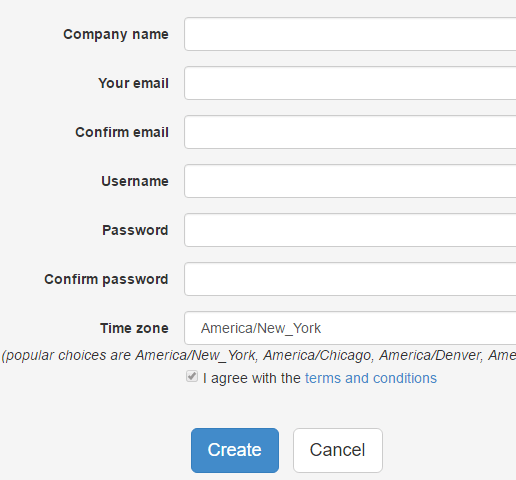The width and height of the screenshot is (516, 480).
Task: Click into the Username field
Action: click(350, 181)
